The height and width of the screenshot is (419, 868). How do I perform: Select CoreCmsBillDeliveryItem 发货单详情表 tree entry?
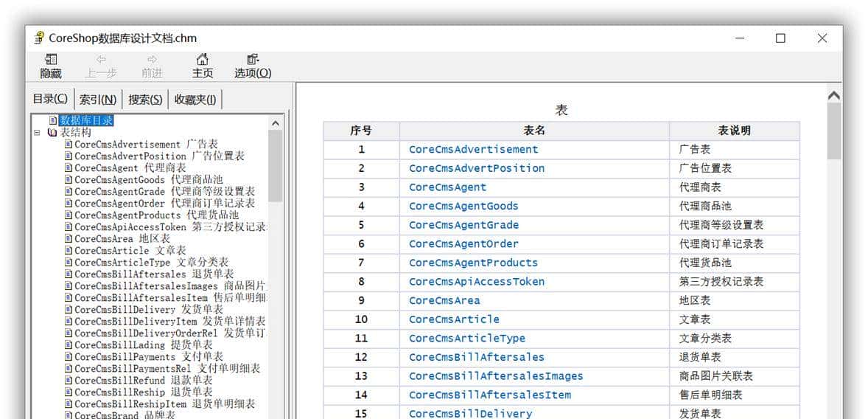pyautogui.click(x=170, y=322)
